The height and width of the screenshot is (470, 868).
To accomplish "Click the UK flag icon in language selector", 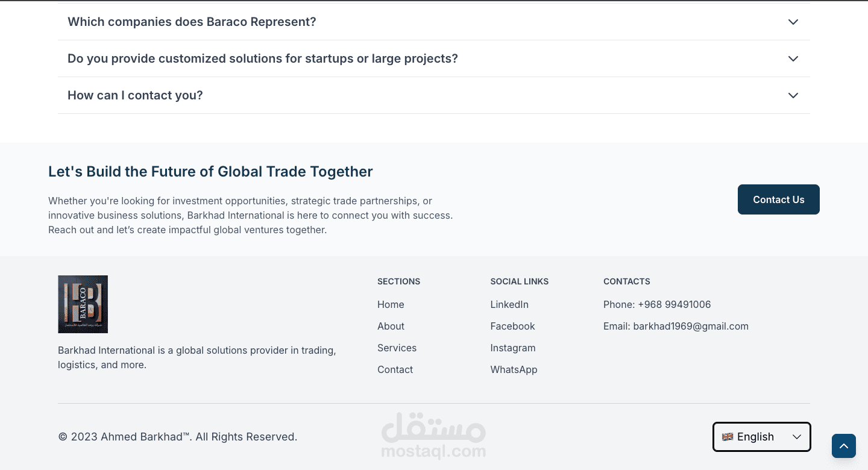I will [x=728, y=437].
